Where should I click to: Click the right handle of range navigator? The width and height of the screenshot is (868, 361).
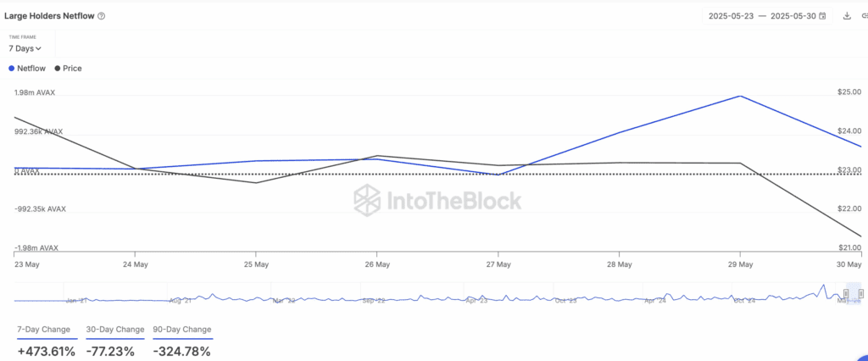[860, 293]
